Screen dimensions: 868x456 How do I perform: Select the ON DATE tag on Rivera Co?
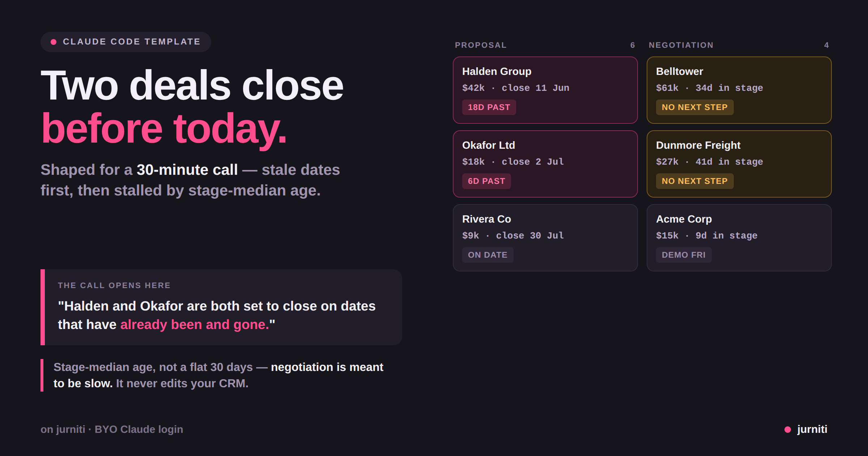coord(488,255)
